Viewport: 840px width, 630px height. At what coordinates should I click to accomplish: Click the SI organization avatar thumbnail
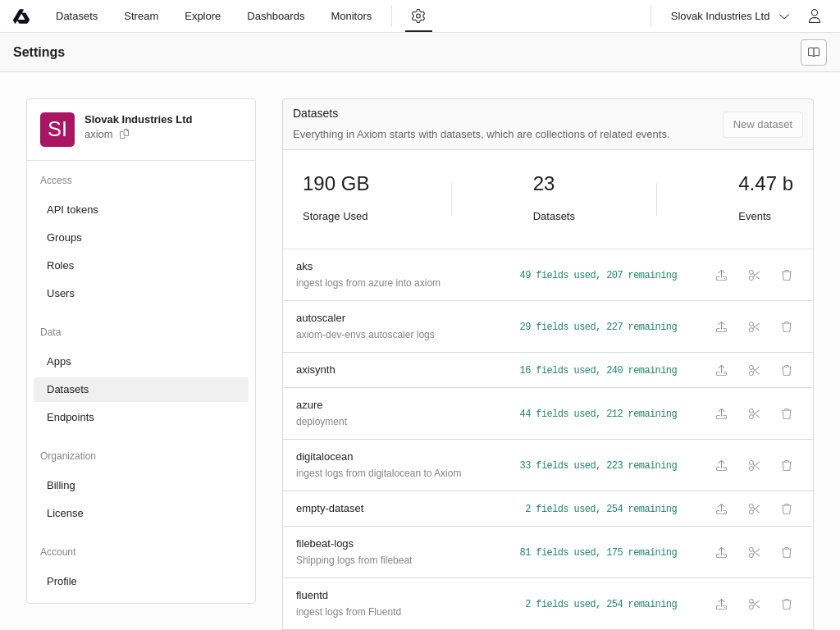point(57,130)
